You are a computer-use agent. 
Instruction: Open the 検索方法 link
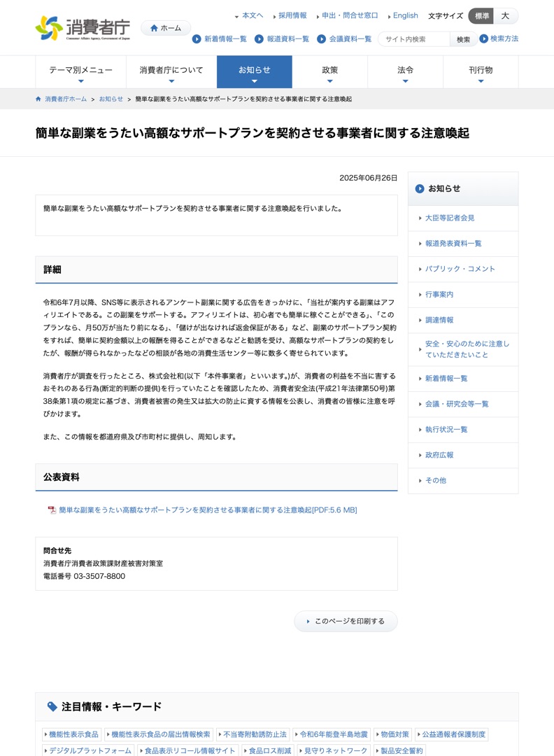(504, 38)
